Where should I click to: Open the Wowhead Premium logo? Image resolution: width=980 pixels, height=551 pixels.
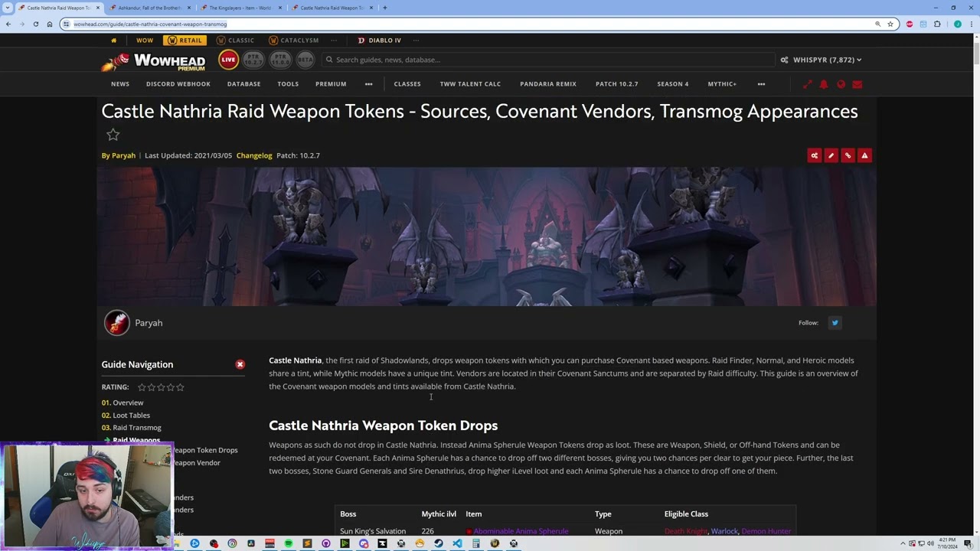click(154, 61)
